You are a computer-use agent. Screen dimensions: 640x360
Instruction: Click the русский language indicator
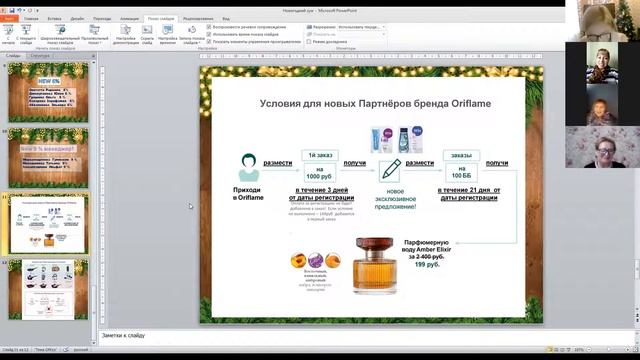tap(80, 350)
